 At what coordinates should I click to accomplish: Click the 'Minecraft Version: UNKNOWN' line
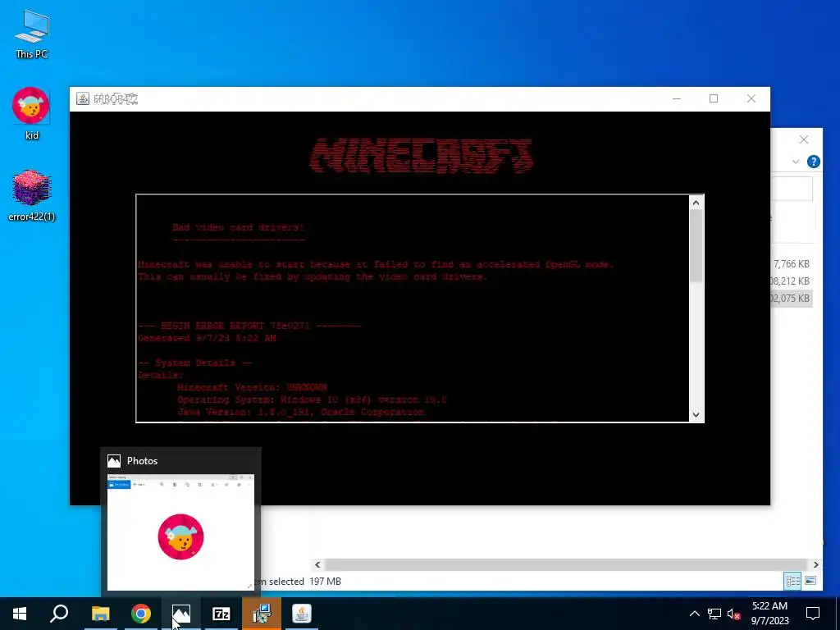(252, 387)
